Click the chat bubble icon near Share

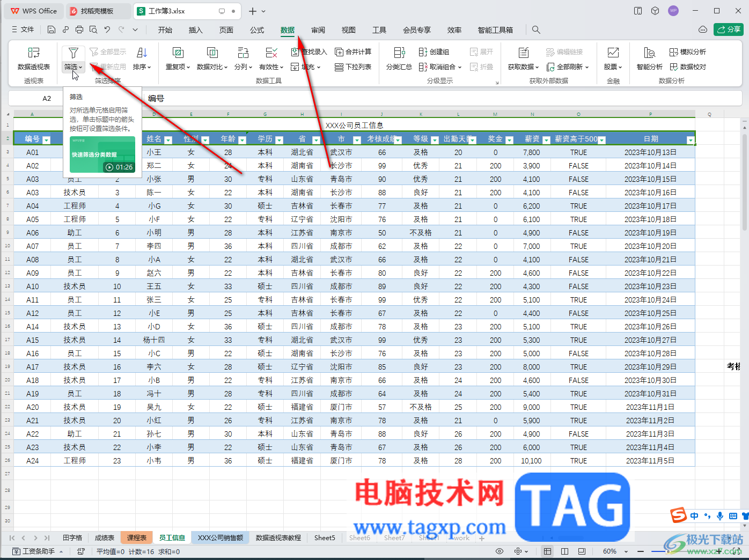702,30
